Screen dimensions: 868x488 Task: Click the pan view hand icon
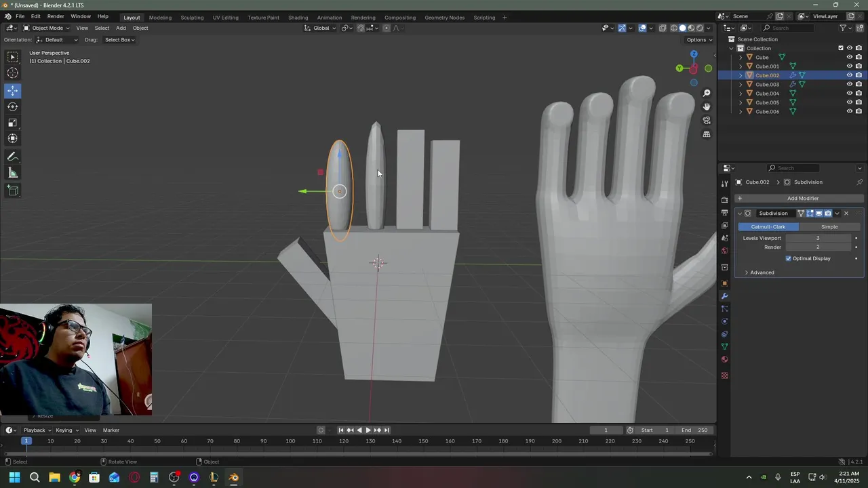pyautogui.click(x=707, y=106)
